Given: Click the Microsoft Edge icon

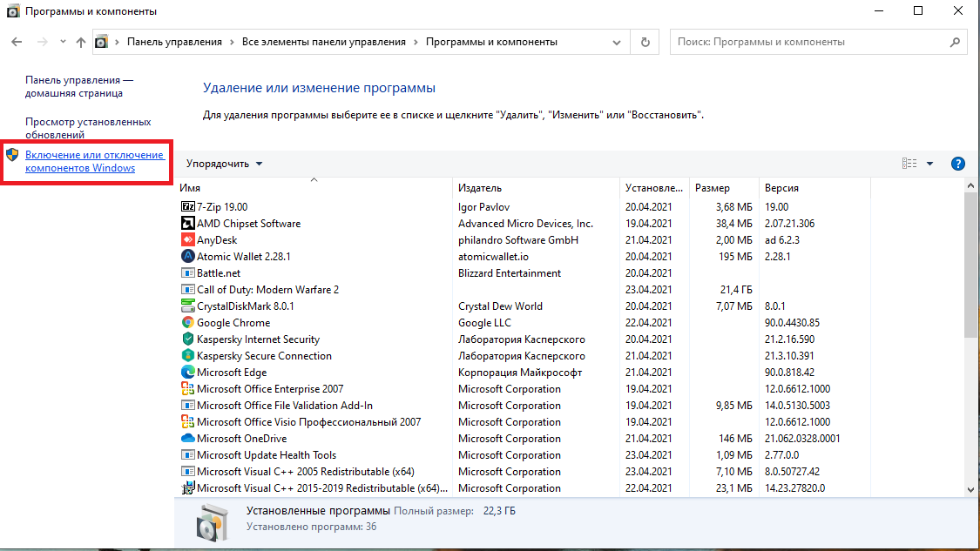Looking at the screenshot, I should coord(187,373).
